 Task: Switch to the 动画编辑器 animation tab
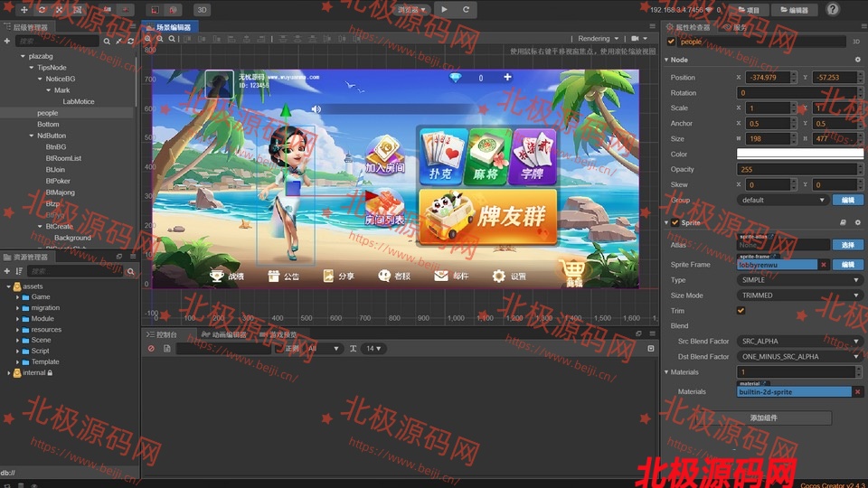coord(224,334)
